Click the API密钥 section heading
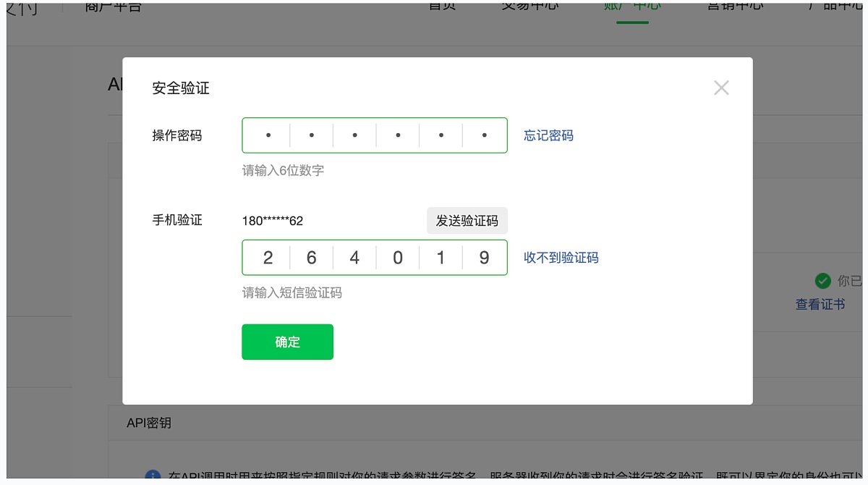Screen dimensions: 868x485 click(149, 423)
